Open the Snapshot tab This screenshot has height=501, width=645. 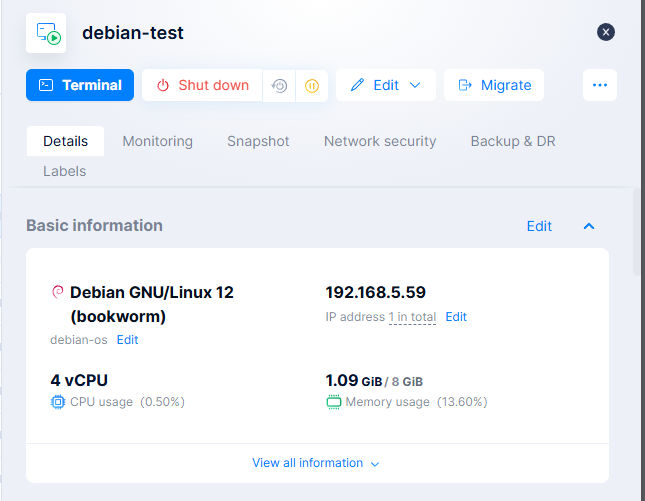pyautogui.click(x=258, y=141)
